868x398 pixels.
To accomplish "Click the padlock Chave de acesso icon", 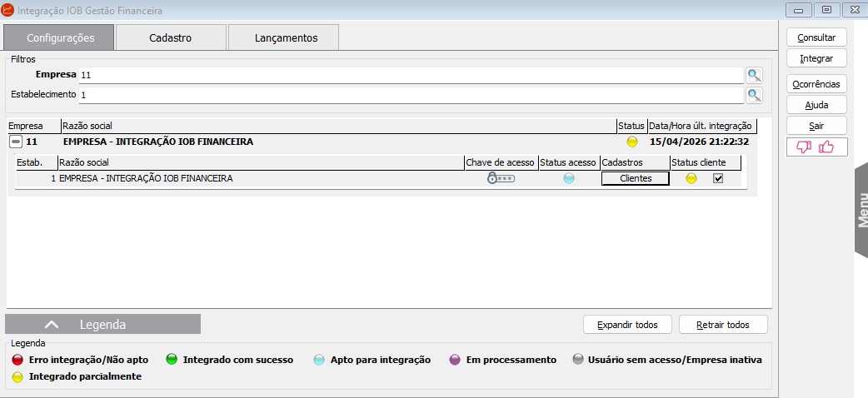I will tap(501, 178).
